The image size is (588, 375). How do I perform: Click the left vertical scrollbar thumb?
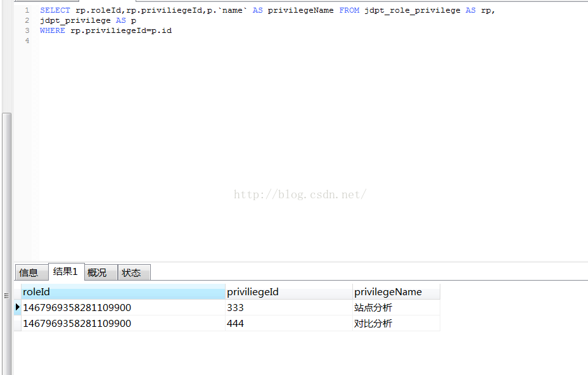tap(7, 244)
